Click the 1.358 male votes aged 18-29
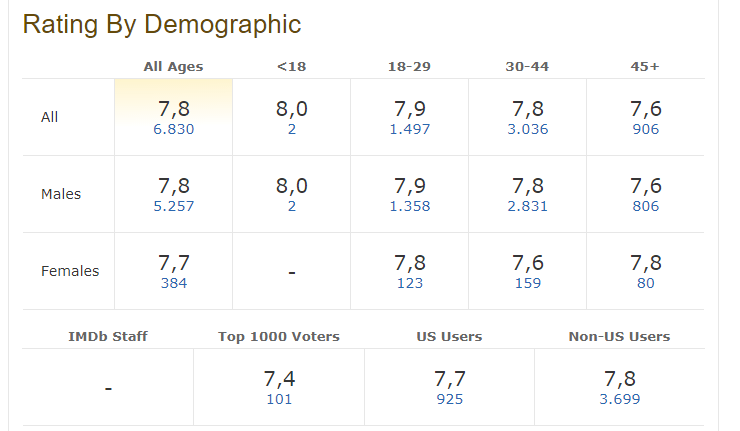 tap(410, 206)
